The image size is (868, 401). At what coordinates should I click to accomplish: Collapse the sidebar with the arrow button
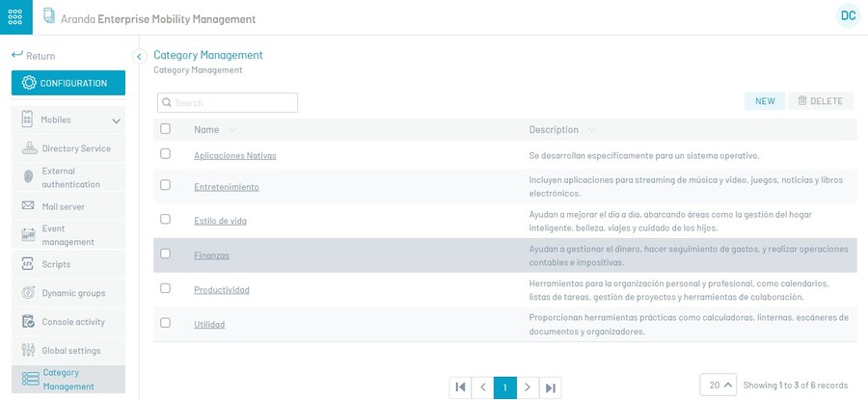(139, 57)
